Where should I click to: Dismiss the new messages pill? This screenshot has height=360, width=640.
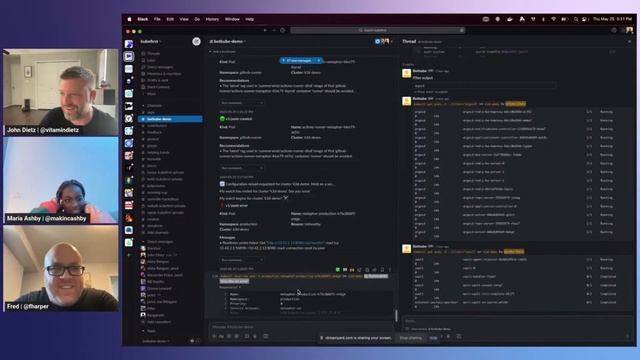tap(319, 60)
